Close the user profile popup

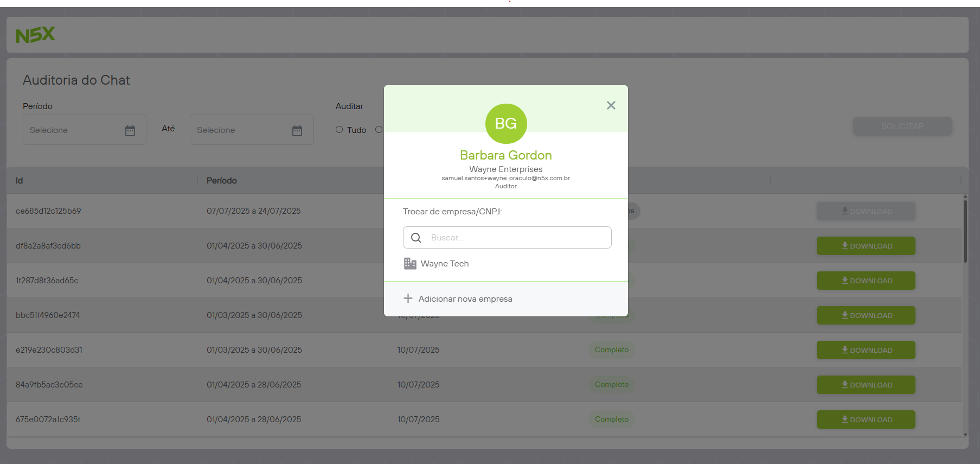pos(611,105)
